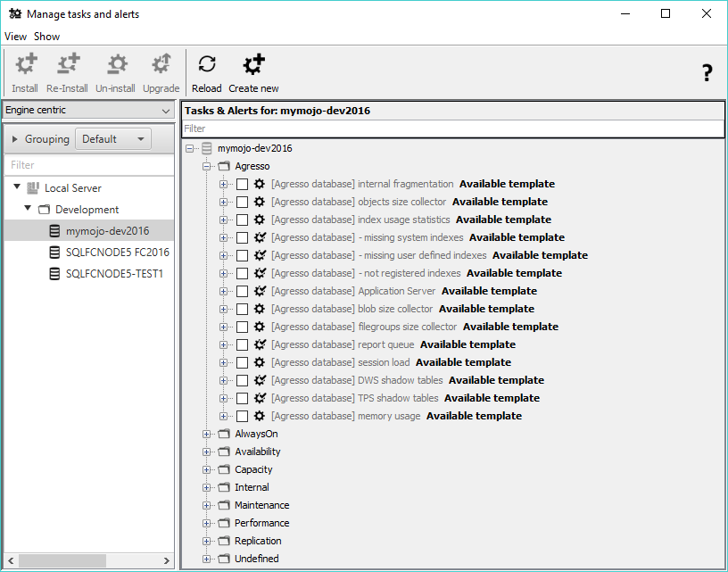Image resolution: width=728 pixels, height=572 pixels.
Task: Click the Re-Install toolbar icon
Action: 67,64
